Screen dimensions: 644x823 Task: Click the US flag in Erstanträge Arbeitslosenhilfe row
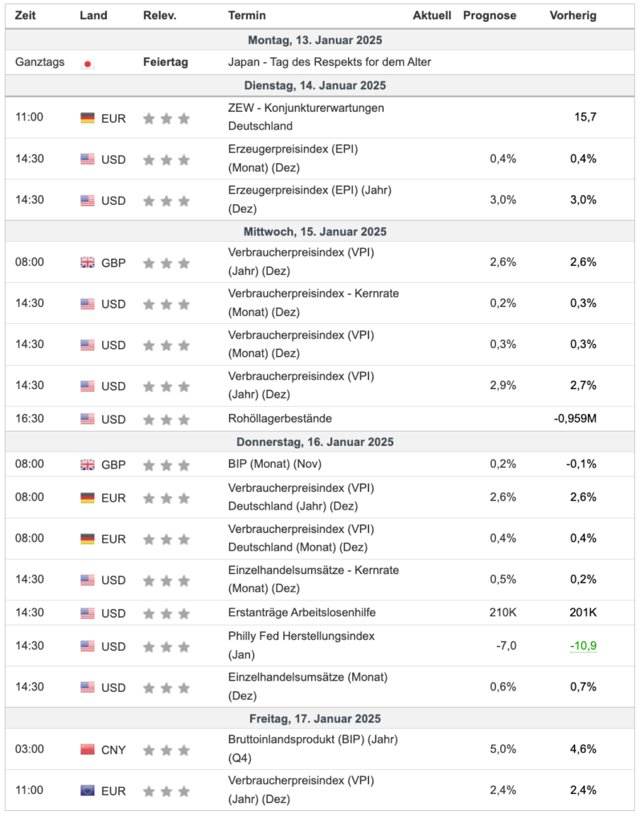(88, 613)
